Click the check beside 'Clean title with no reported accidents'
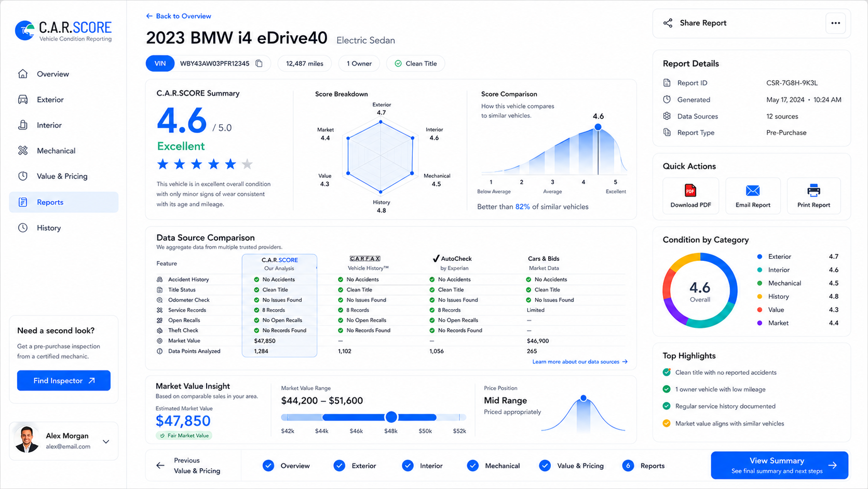The width and height of the screenshot is (868, 489). [x=667, y=372]
